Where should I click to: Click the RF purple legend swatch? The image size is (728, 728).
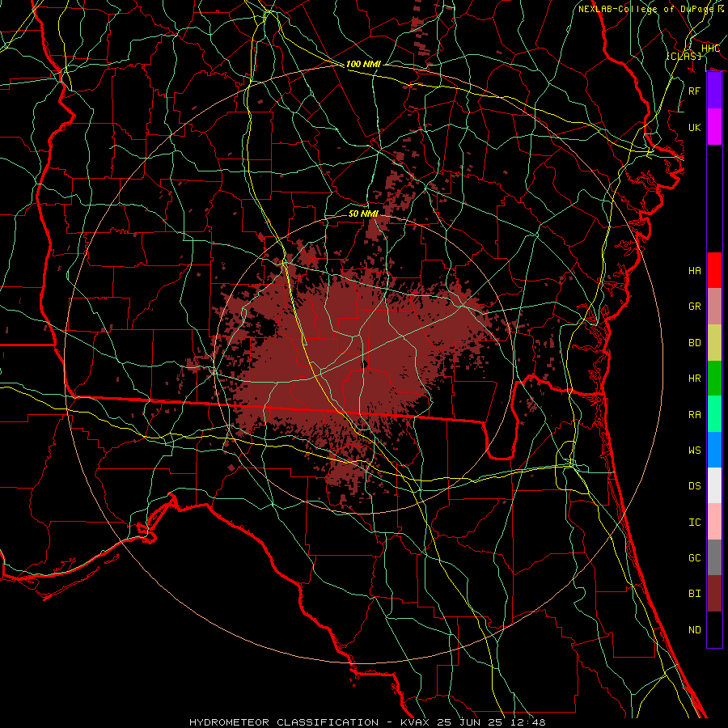click(x=714, y=91)
